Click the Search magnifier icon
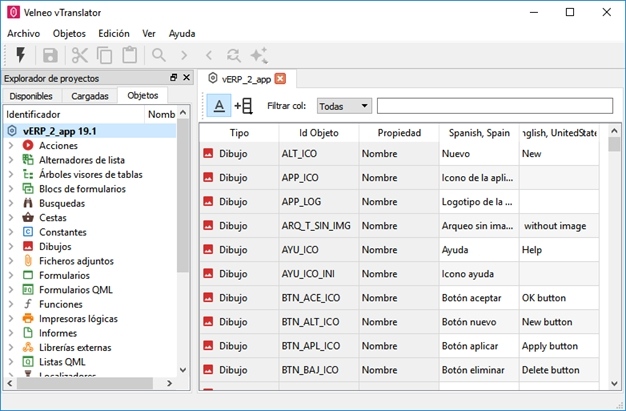 [x=158, y=56]
